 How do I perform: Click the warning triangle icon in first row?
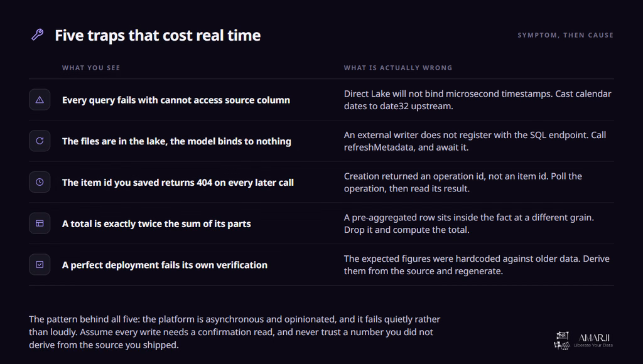click(x=40, y=100)
